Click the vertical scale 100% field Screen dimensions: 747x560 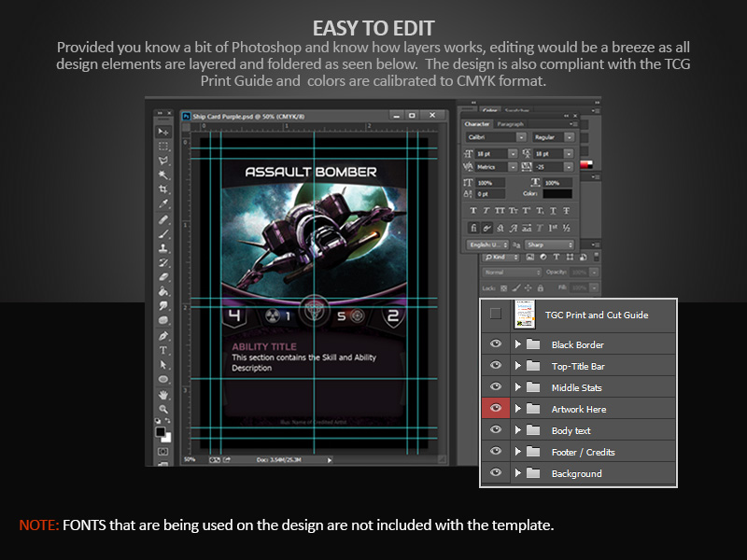[489, 183]
